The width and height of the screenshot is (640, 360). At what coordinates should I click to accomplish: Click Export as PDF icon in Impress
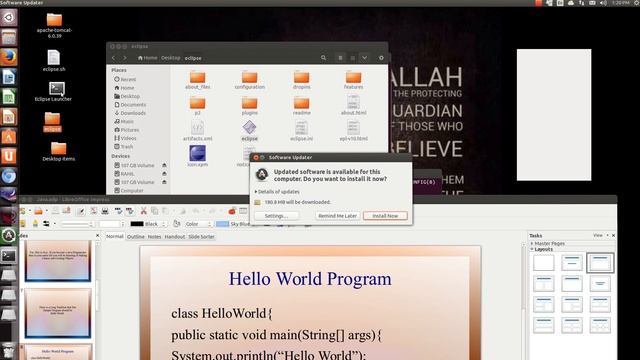point(93,211)
